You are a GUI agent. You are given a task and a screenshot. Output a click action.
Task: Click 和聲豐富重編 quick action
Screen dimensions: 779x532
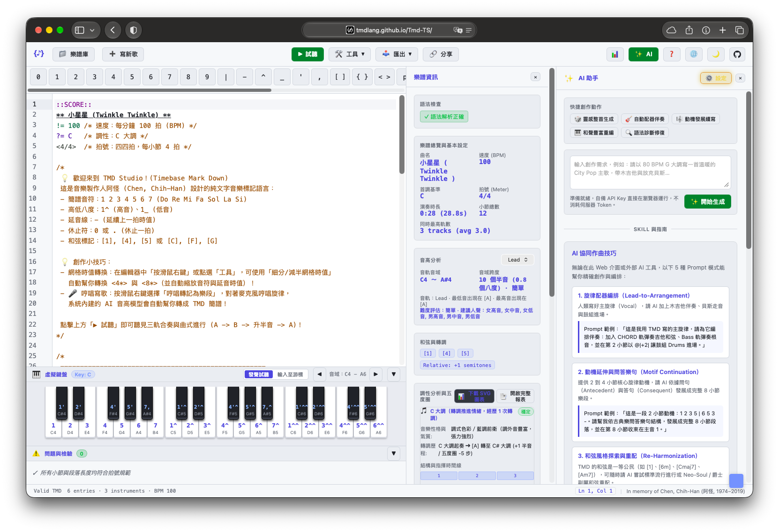594,133
